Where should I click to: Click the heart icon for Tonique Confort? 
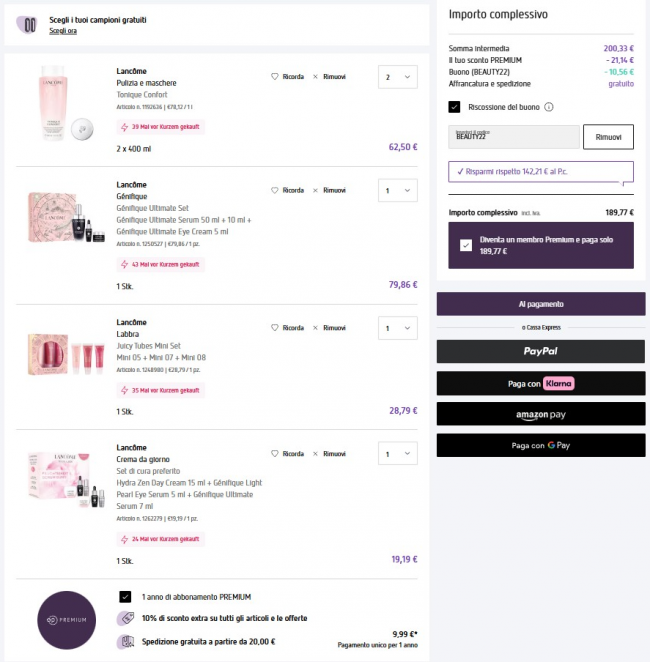(275, 76)
